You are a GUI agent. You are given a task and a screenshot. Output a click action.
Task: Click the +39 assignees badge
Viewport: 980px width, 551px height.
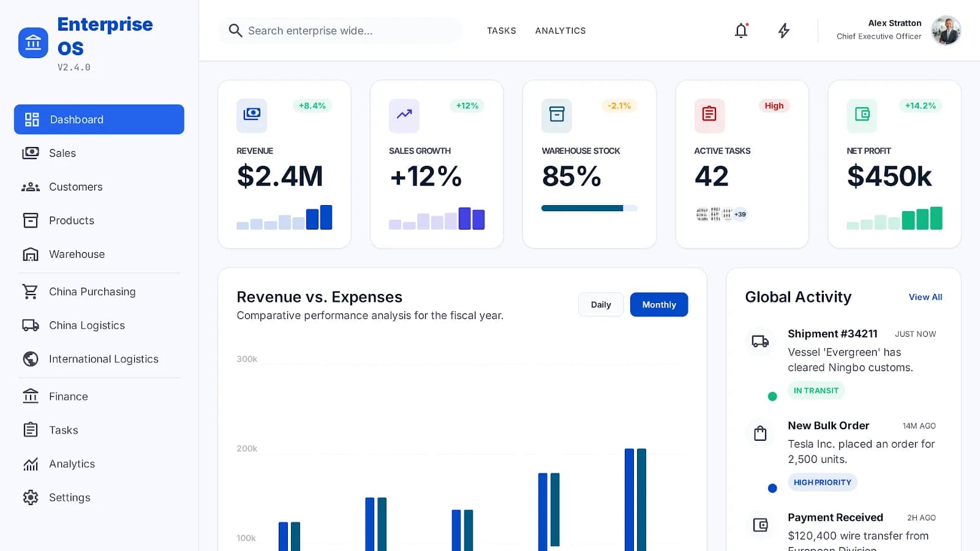coord(741,214)
